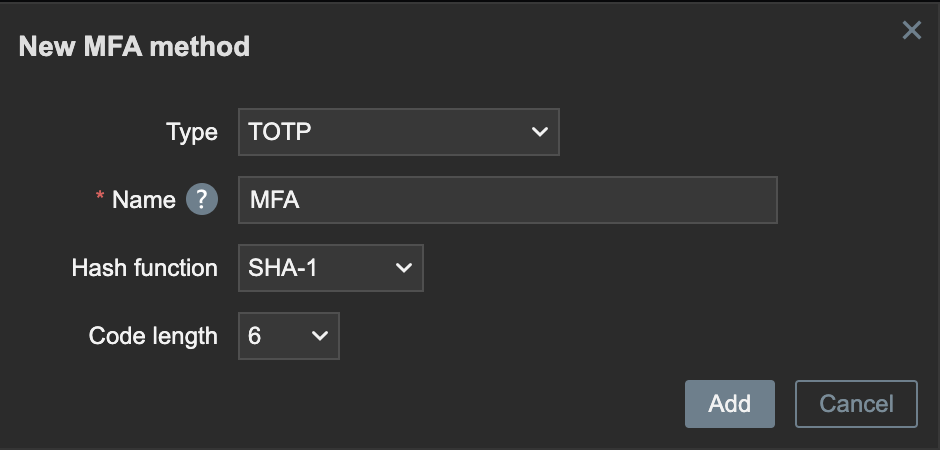Click the chevron arrow in the Type dropdown
This screenshot has width=940, height=450.
point(540,132)
